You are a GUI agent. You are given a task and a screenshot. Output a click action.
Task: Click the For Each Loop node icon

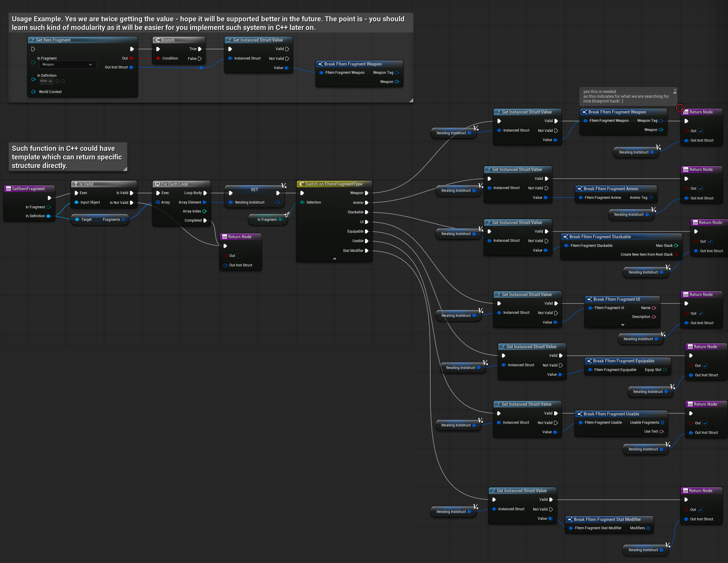pyautogui.click(x=157, y=184)
